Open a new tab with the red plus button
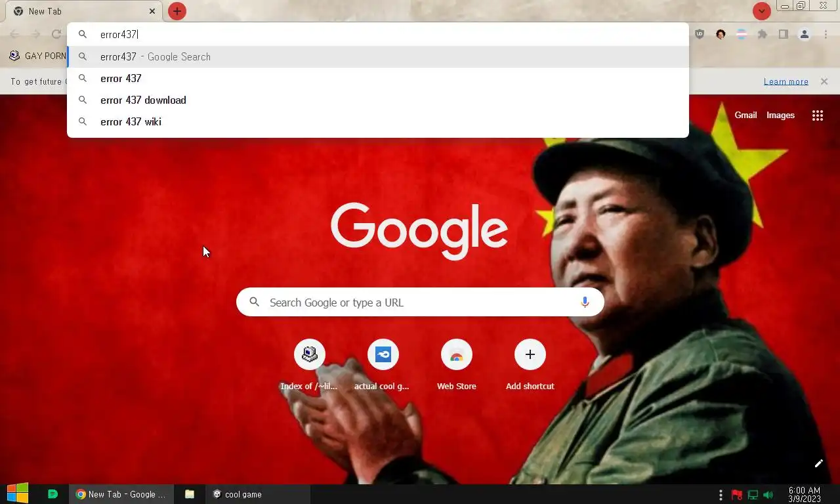The width and height of the screenshot is (840, 504). [177, 11]
